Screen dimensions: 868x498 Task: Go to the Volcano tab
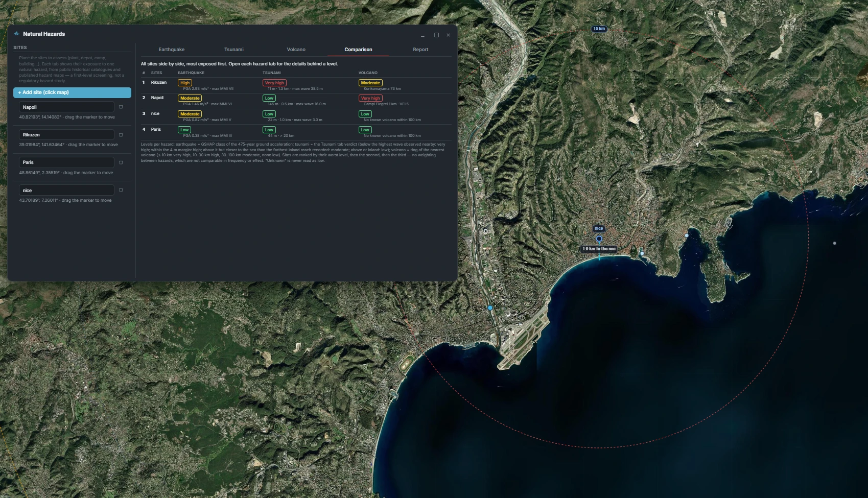pos(296,50)
